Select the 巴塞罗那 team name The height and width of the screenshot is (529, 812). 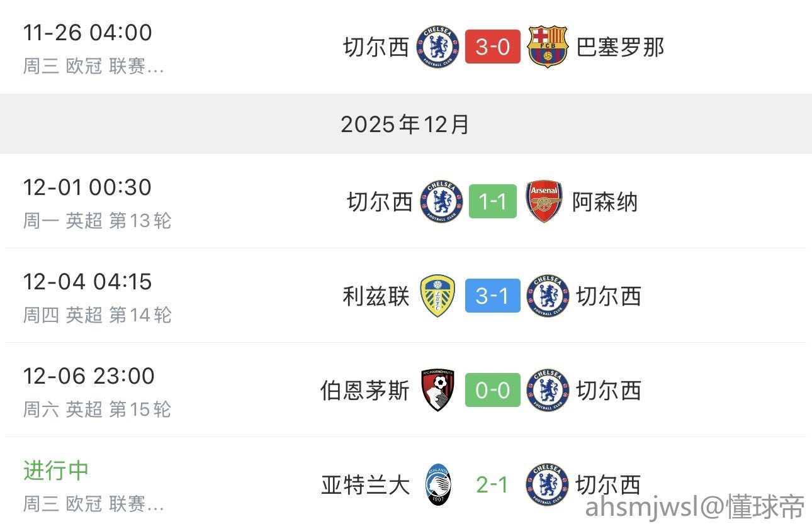(x=620, y=47)
